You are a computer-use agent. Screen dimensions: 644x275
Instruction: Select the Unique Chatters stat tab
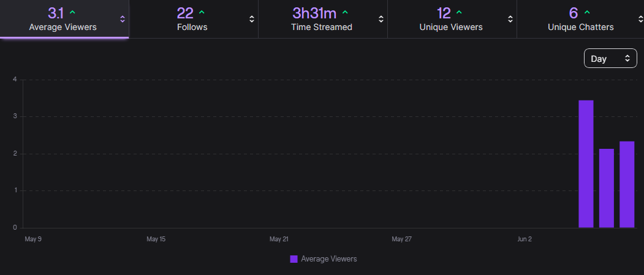[x=580, y=19]
